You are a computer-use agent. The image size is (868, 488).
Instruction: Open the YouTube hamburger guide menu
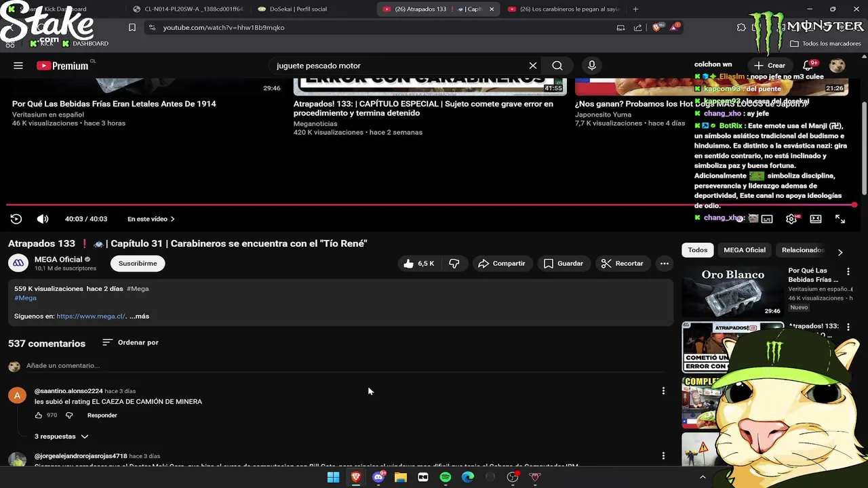click(x=18, y=66)
